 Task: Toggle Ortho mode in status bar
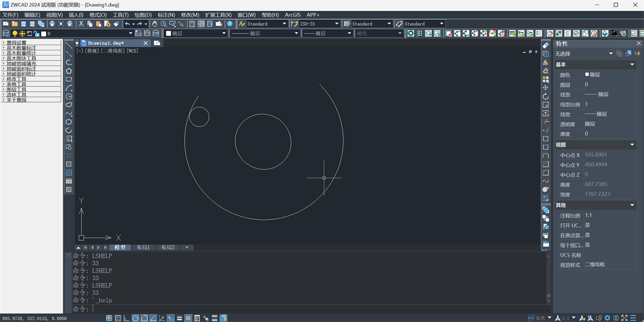(127, 318)
